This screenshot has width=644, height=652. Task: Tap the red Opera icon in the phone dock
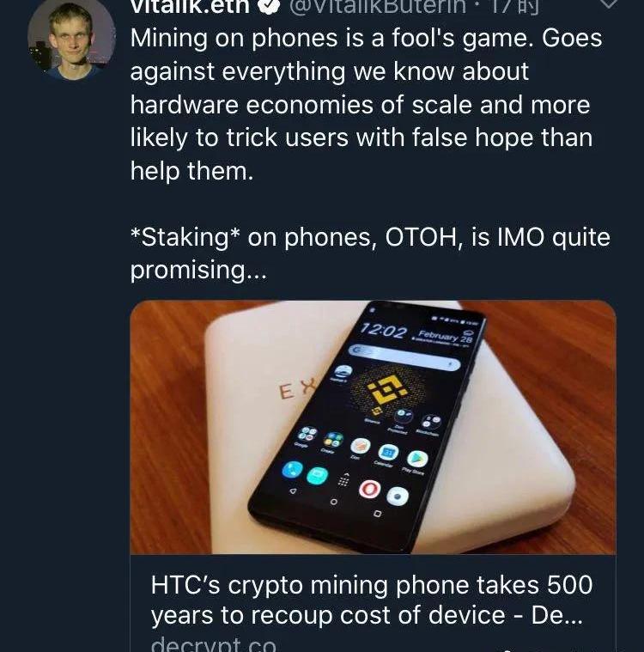pyautogui.click(x=369, y=489)
